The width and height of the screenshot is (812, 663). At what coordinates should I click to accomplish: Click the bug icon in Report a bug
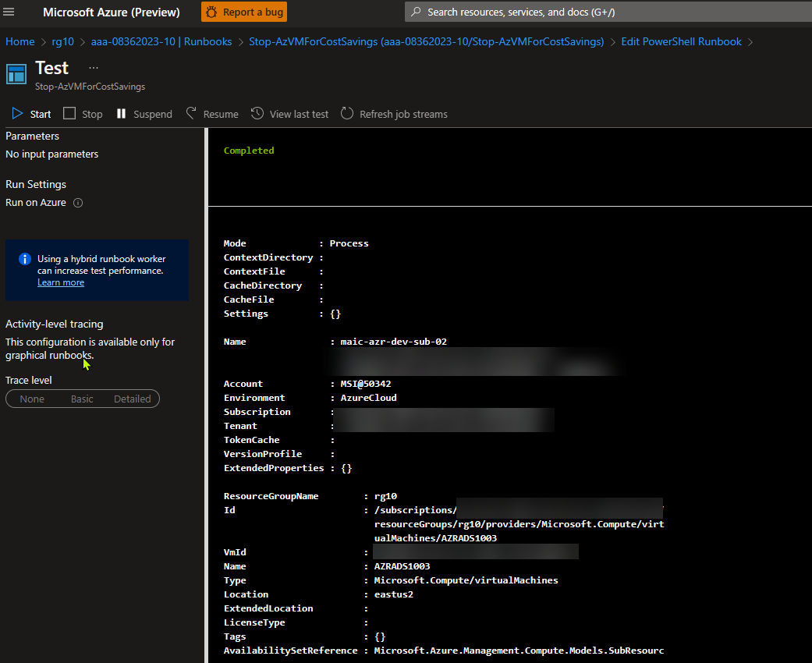pos(211,12)
